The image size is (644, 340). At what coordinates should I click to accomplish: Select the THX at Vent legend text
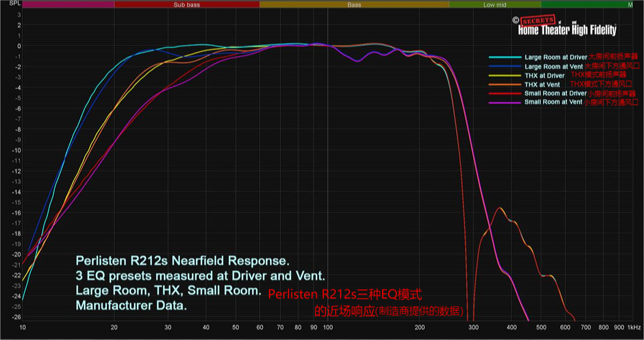(x=542, y=84)
